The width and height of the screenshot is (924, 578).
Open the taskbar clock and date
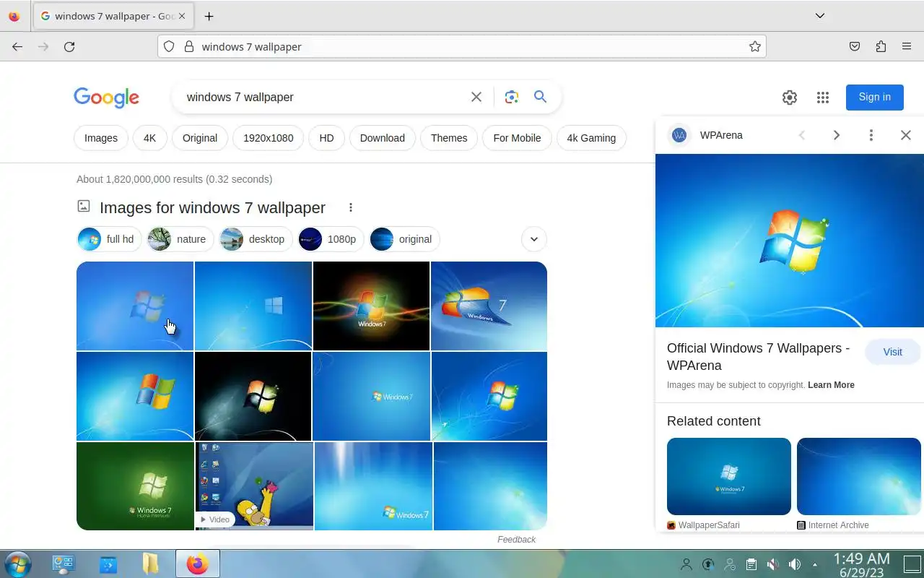click(x=861, y=564)
